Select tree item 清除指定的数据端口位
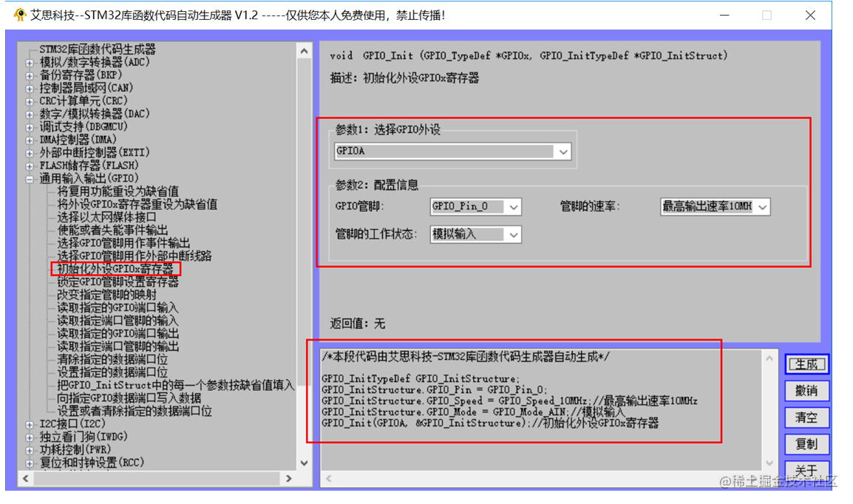Screen dimensions: 853x504 click(112, 360)
